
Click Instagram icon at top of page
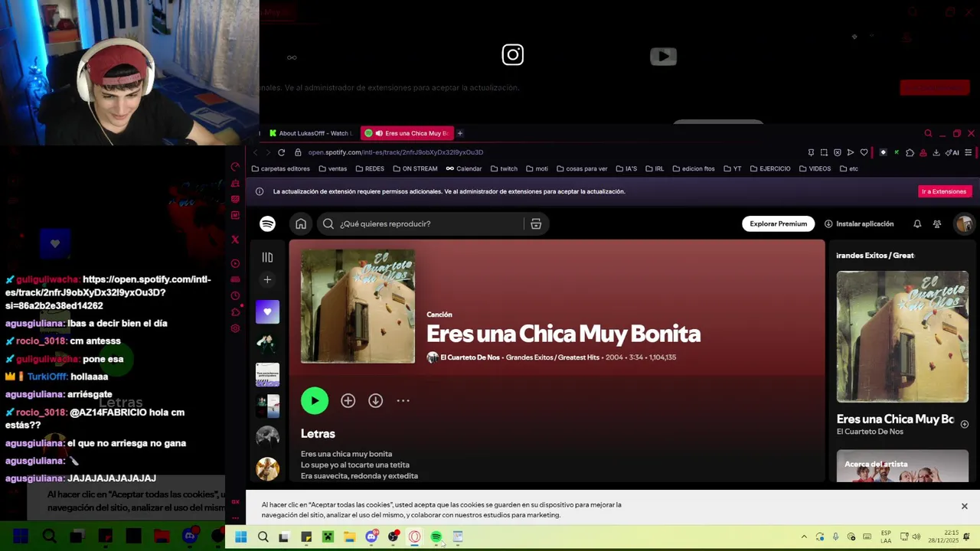click(x=513, y=54)
